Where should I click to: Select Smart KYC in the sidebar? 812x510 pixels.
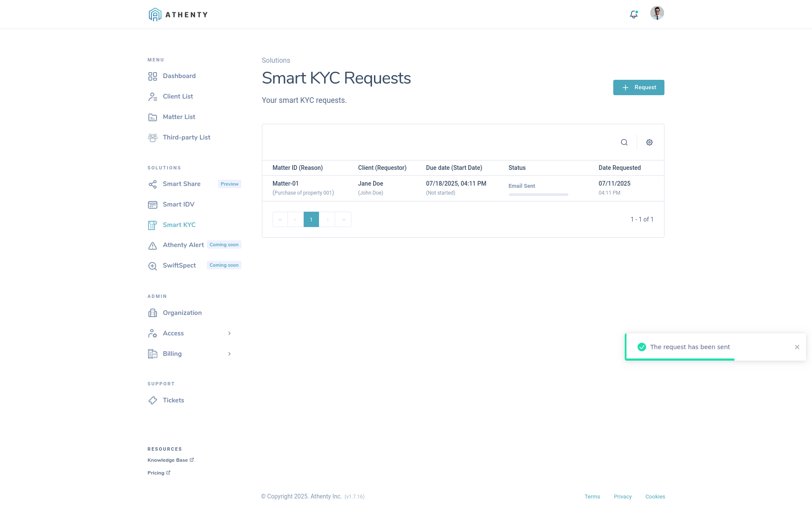point(179,225)
